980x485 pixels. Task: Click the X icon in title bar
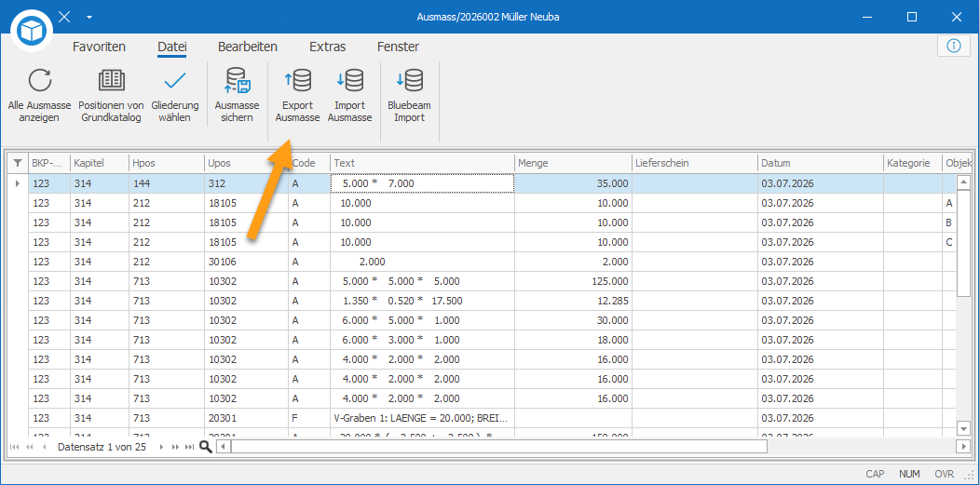click(x=63, y=17)
